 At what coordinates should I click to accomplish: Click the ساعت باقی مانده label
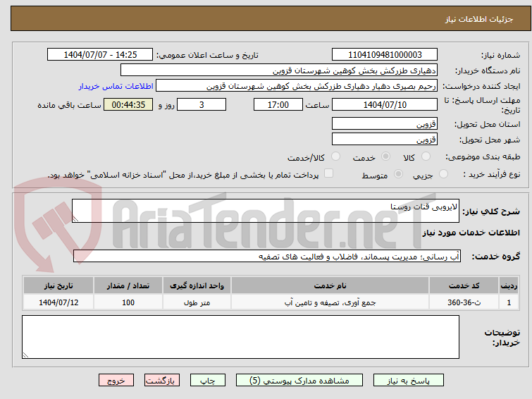tap(69, 105)
